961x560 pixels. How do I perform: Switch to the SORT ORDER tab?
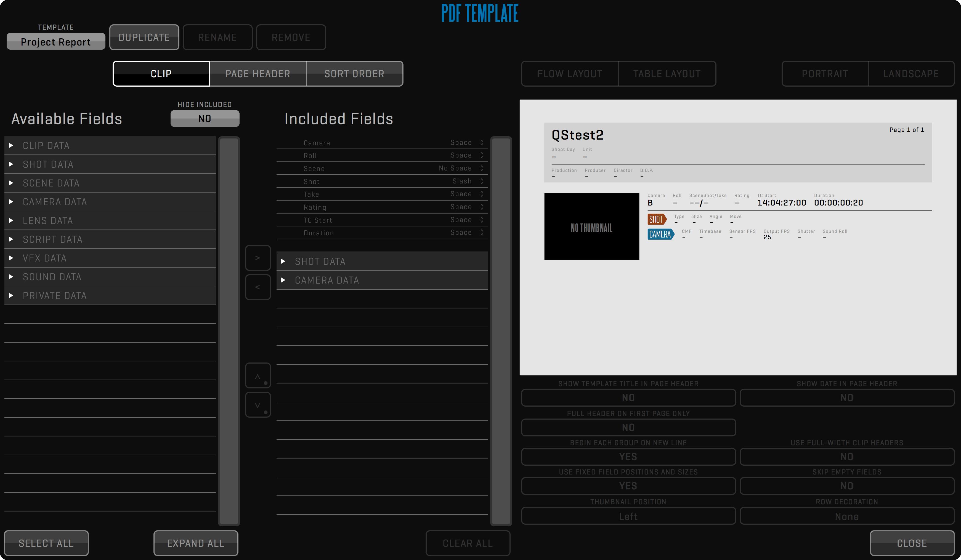pos(354,74)
